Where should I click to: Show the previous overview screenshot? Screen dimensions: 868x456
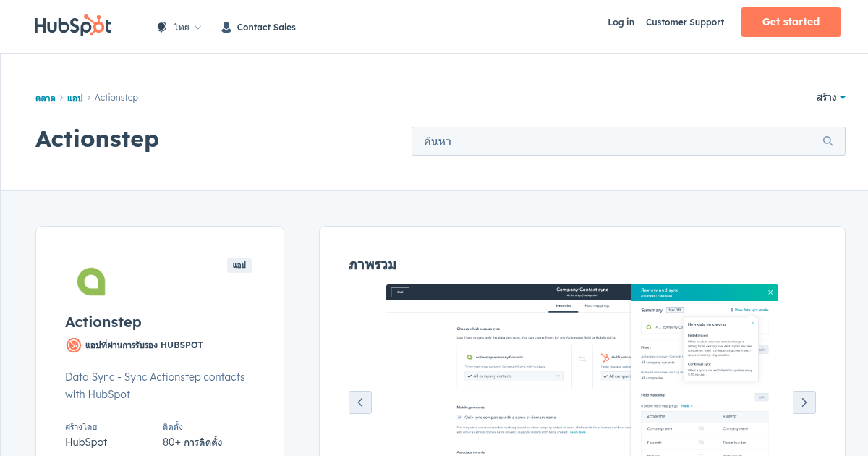(x=360, y=402)
